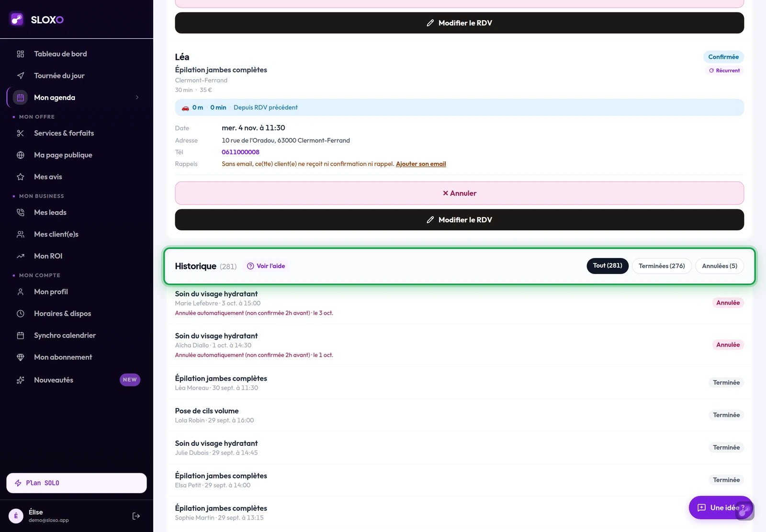766x532 pixels.
Task: Open Tournée du jour navigation icon
Action: pyautogui.click(x=21, y=76)
